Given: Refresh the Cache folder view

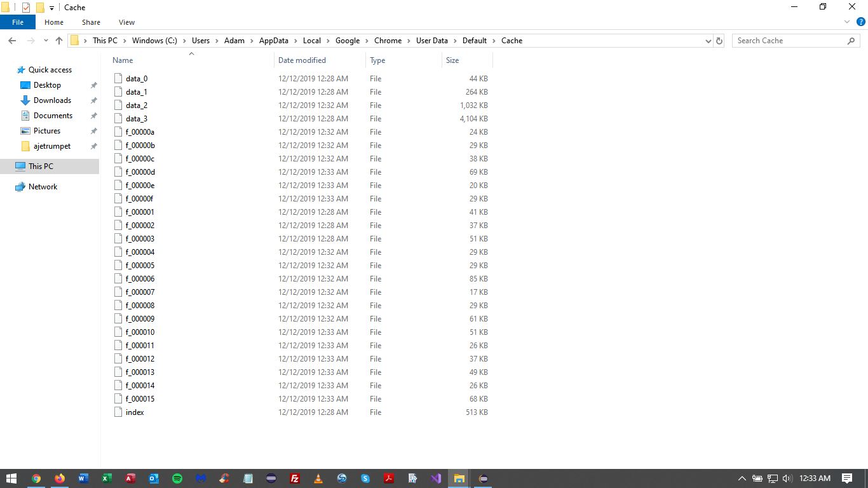Looking at the screenshot, I should pyautogui.click(x=719, y=41).
